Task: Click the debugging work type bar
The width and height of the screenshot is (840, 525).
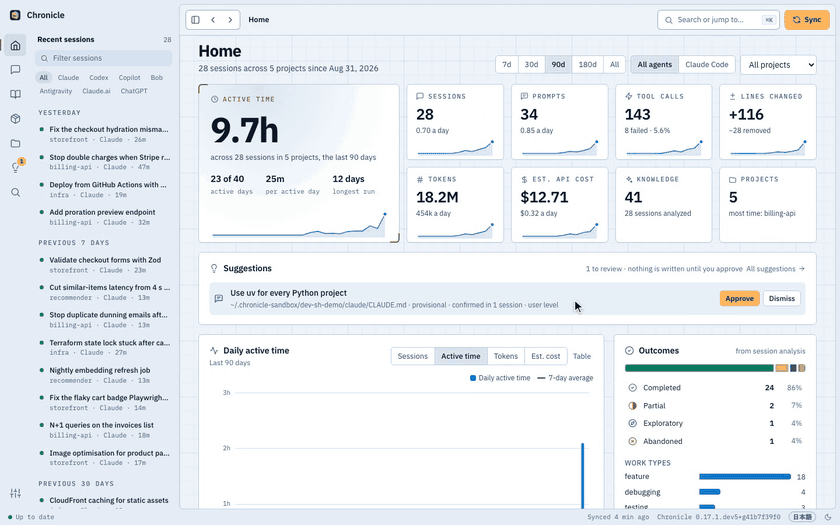Action: (x=709, y=492)
